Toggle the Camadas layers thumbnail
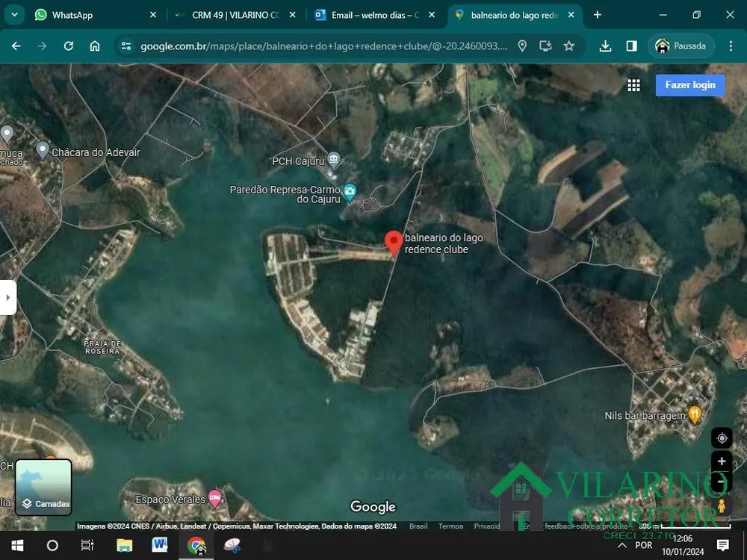This screenshot has height=560, width=747. point(43,487)
